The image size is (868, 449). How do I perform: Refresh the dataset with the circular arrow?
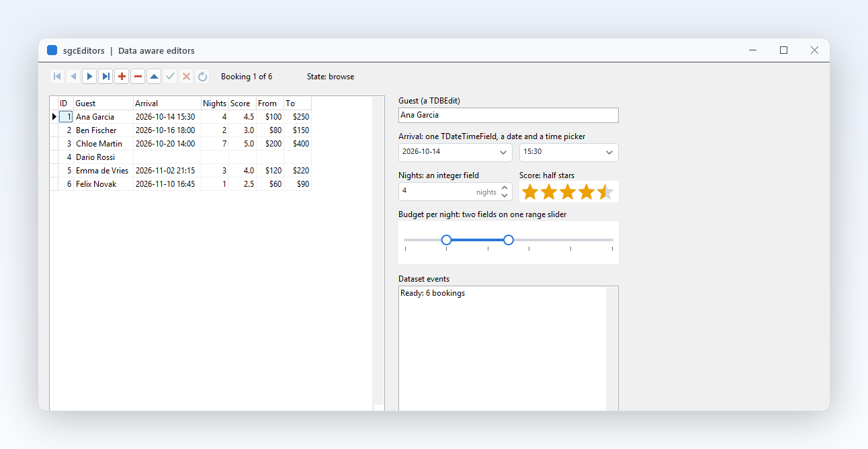202,77
